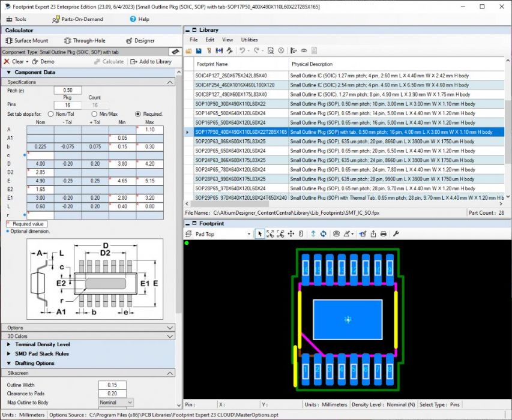This screenshot has height=420, width=512.
Task: Click the wrench-and-bolt tool icon in Library toolbar
Action: pos(229,50)
